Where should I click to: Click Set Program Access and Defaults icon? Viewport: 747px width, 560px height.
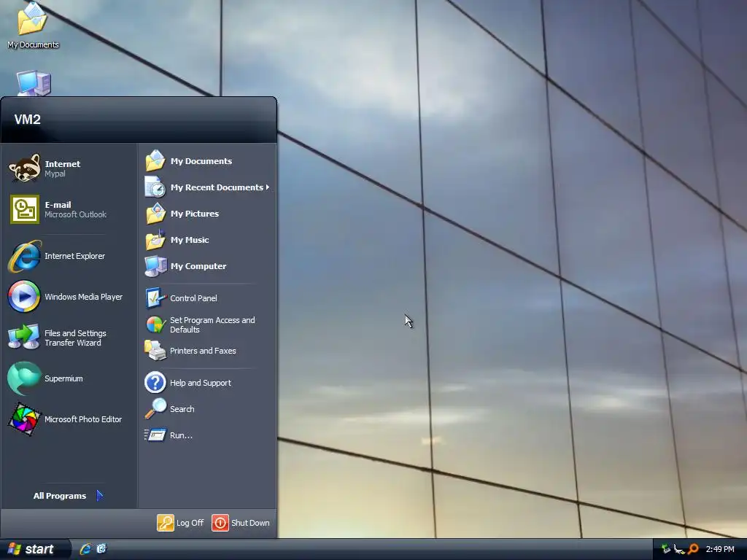pyautogui.click(x=155, y=324)
